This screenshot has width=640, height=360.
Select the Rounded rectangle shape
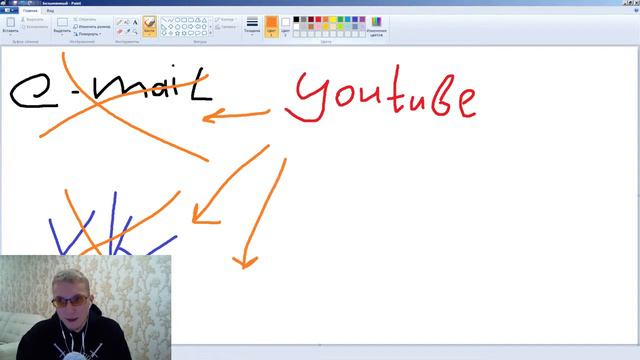tap(191, 20)
